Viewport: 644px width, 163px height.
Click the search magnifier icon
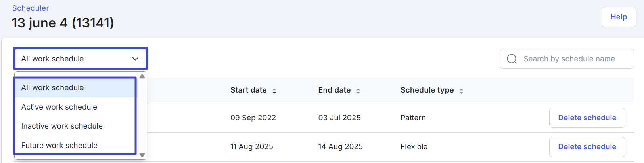pyautogui.click(x=512, y=59)
